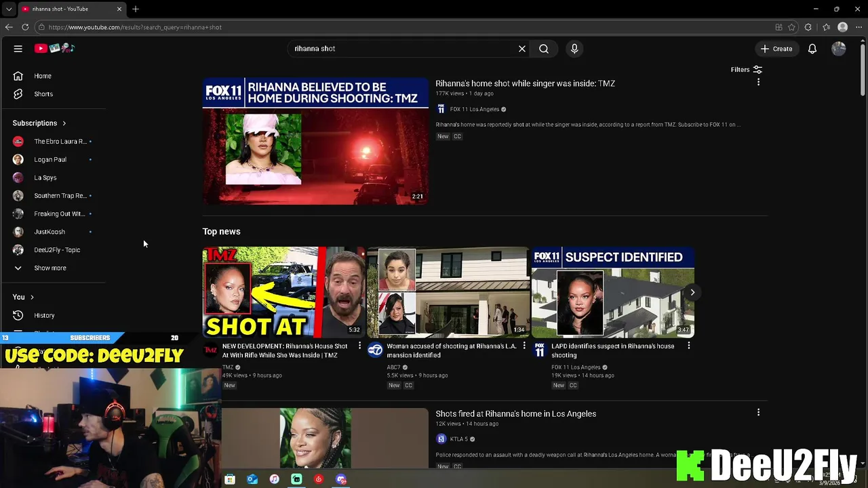Open options for Shots fired KTLA video
The image size is (868, 488).
pos(758,412)
